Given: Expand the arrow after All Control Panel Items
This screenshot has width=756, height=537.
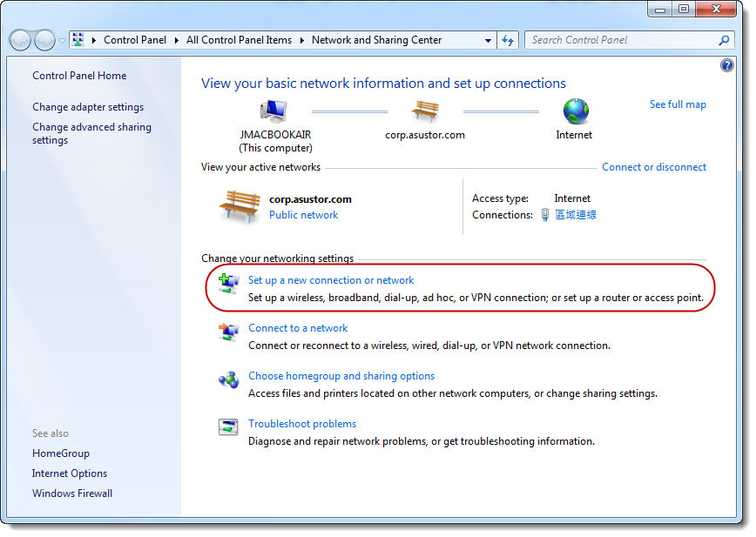Looking at the screenshot, I should point(303,40).
